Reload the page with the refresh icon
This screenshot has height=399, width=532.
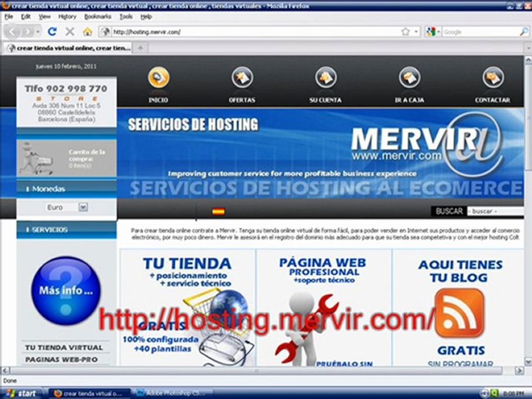pyautogui.click(x=52, y=32)
